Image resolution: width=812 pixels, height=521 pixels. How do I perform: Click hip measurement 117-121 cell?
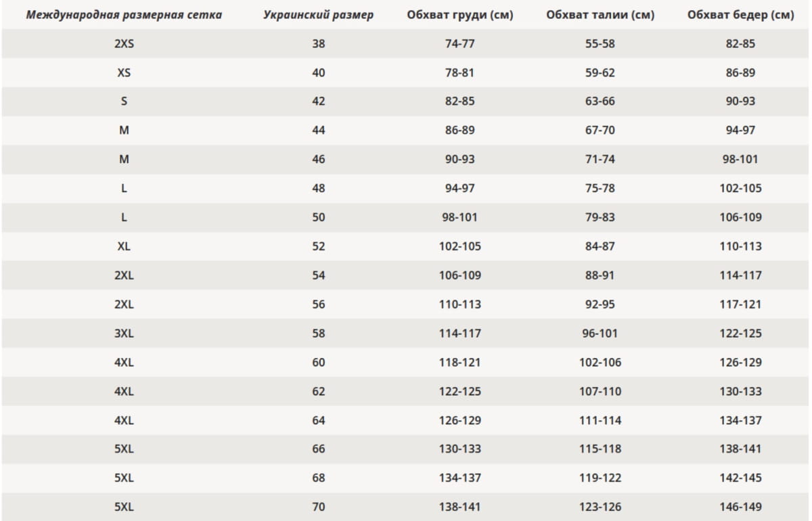point(740,304)
